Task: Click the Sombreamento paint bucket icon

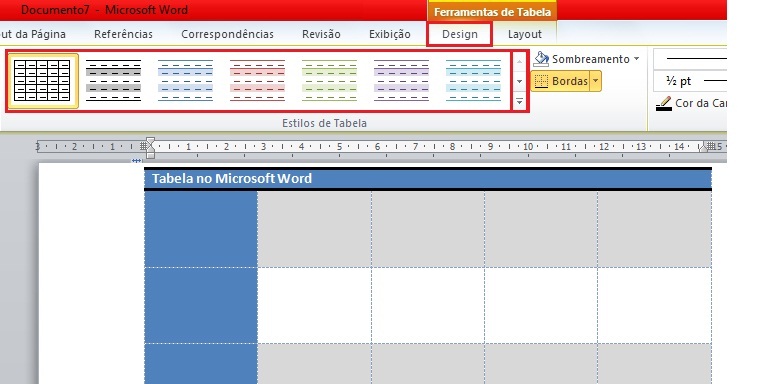Action: pos(541,59)
